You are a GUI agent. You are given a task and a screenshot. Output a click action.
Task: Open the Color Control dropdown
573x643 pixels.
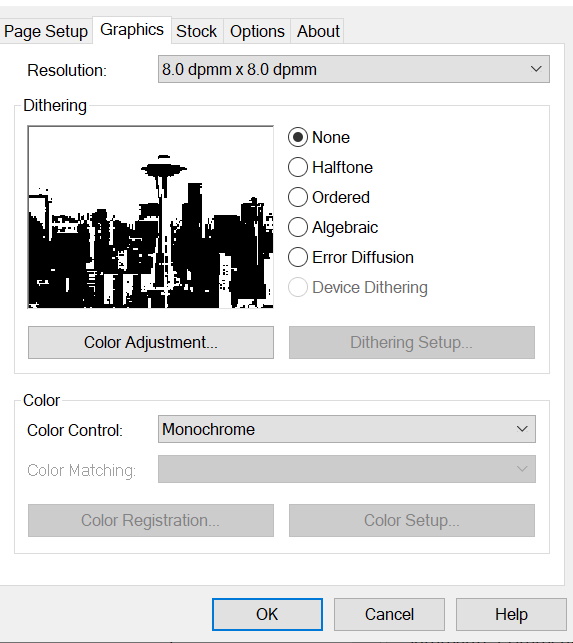pyautogui.click(x=347, y=429)
